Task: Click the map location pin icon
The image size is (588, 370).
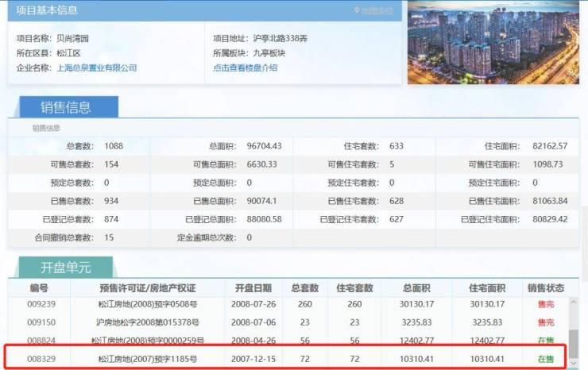Action: pyautogui.click(x=358, y=10)
